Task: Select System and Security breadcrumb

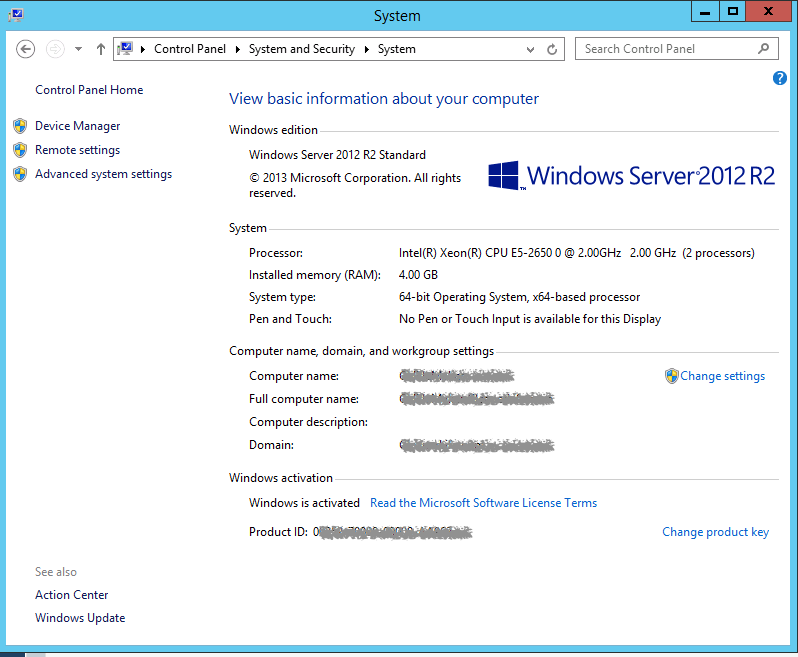Action: click(x=302, y=49)
